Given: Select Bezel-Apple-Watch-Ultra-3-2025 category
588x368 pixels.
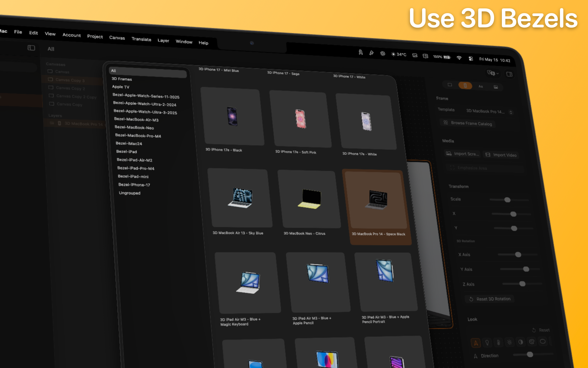Looking at the screenshot, I should (145, 112).
